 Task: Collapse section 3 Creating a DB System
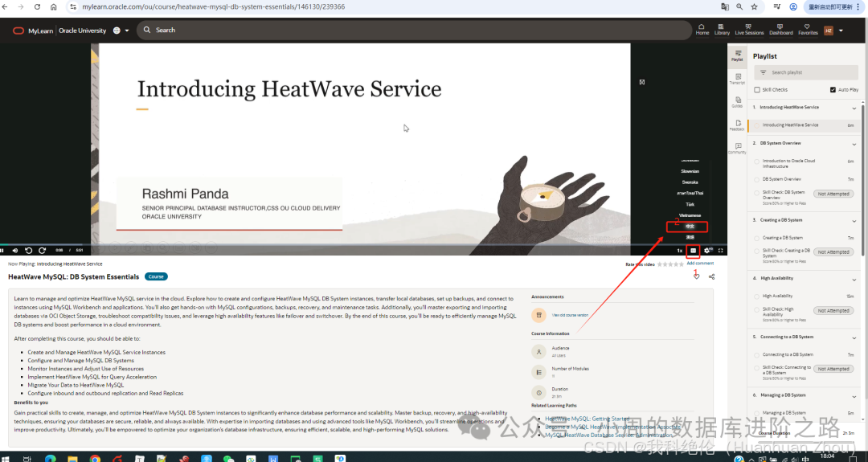pyautogui.click(x=854, y=221)
